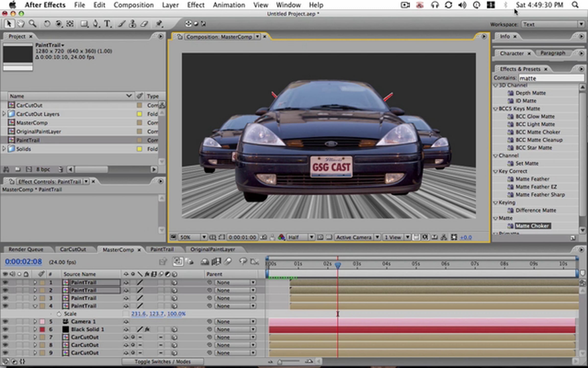This screenshot has height=368, width=588.
Task: Toggle 3D layer switch for layer 1
Action: [174, 282]
